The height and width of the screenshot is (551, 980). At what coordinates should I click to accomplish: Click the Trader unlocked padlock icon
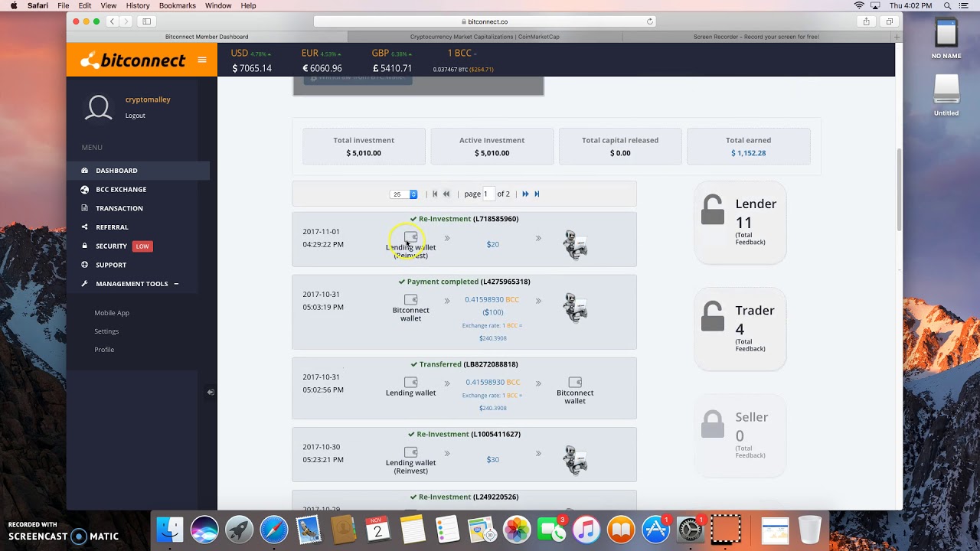click(713, 316)
